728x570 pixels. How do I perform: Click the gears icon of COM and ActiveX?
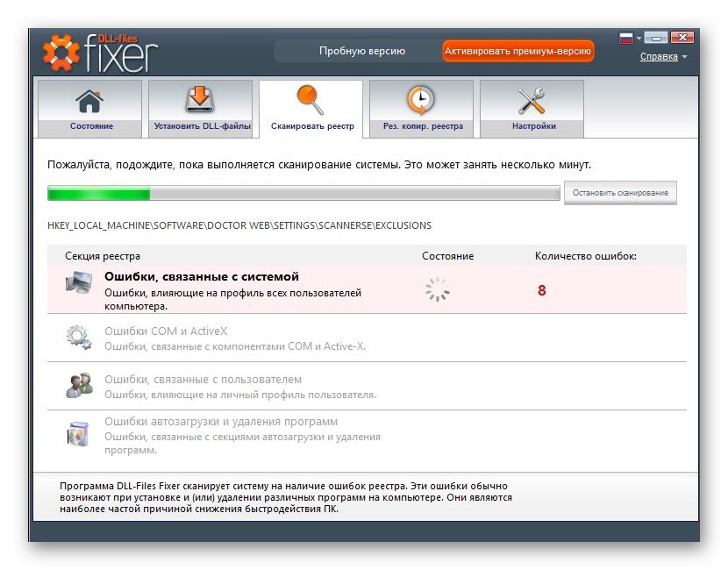(78, 337)
